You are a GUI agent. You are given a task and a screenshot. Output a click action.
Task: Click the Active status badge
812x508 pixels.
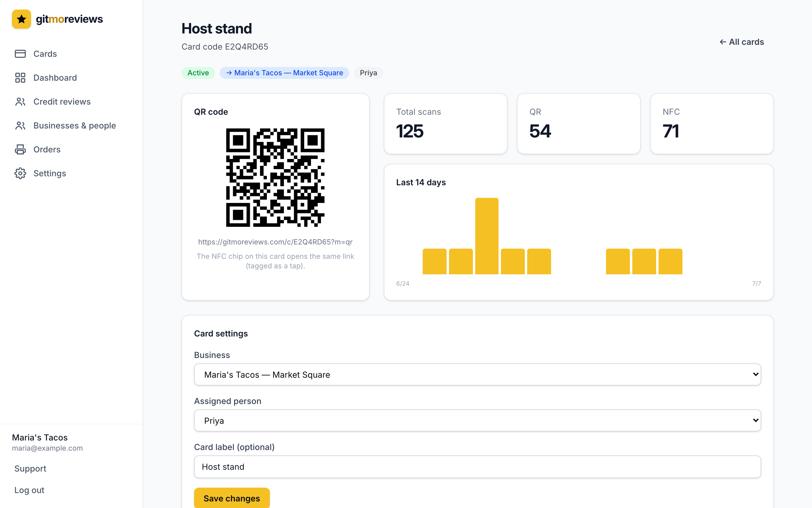point(198,73)
